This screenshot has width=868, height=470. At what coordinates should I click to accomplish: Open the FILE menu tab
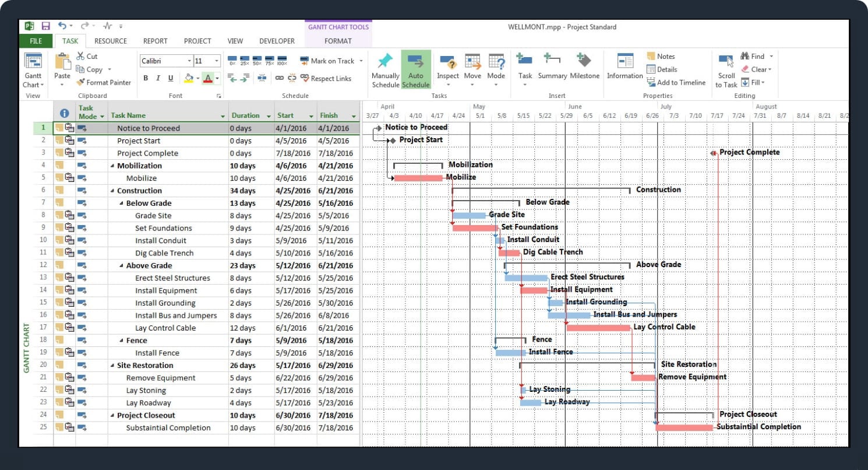36,41
